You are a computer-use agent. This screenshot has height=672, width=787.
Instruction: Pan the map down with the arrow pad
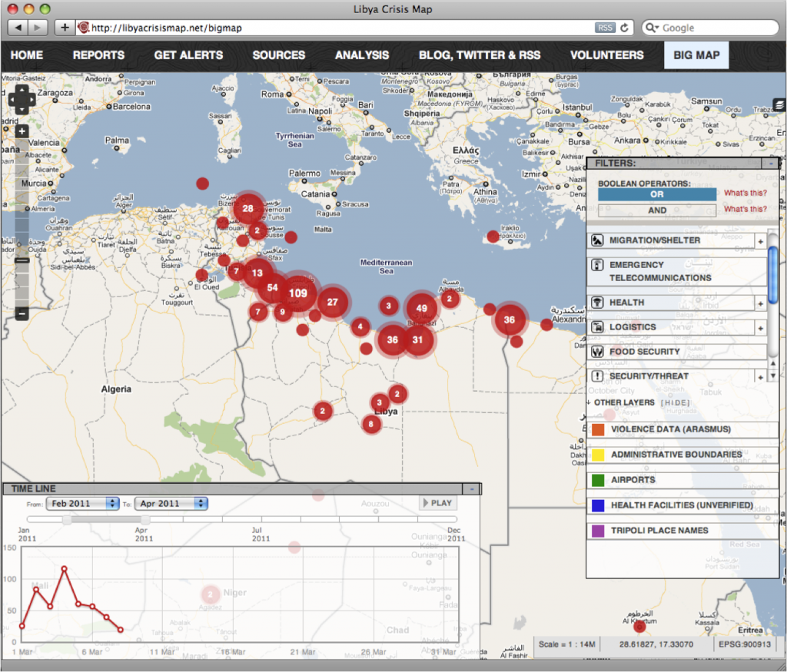pos(22,109)
